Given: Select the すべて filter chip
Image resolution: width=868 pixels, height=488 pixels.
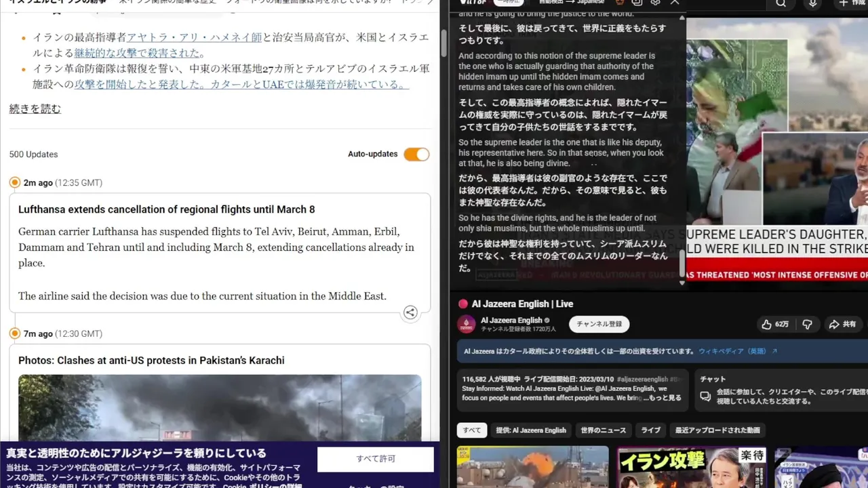Looking at the screenshot, I should pyautogui.click(x=472, y=430).
